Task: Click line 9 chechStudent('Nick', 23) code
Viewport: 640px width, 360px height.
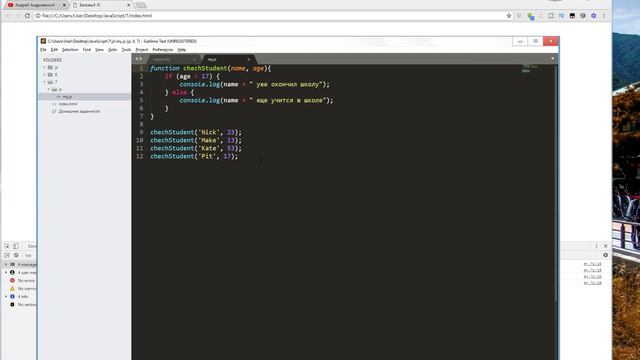Action: 196,132
